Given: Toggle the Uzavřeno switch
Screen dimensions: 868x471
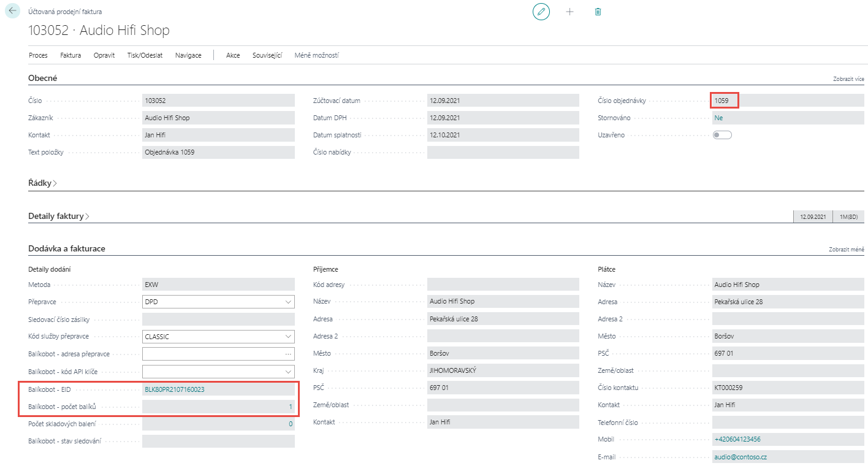Looking at the screenshot, I should click(722, 135).
